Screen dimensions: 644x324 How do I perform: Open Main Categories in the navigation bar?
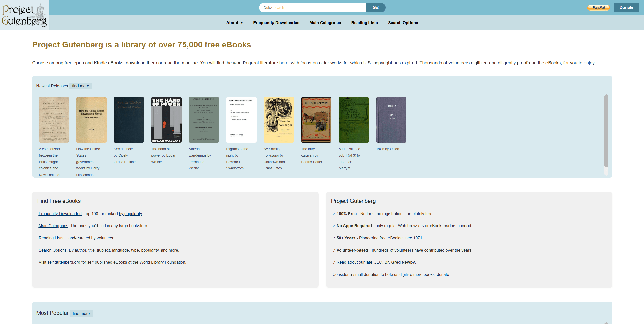325,23
